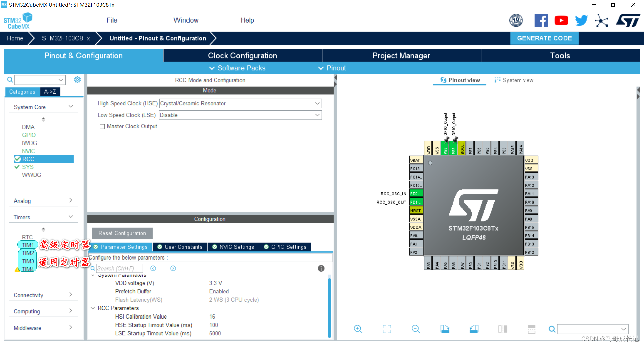Go to Home breadcrumb

(x=15, y=38)
